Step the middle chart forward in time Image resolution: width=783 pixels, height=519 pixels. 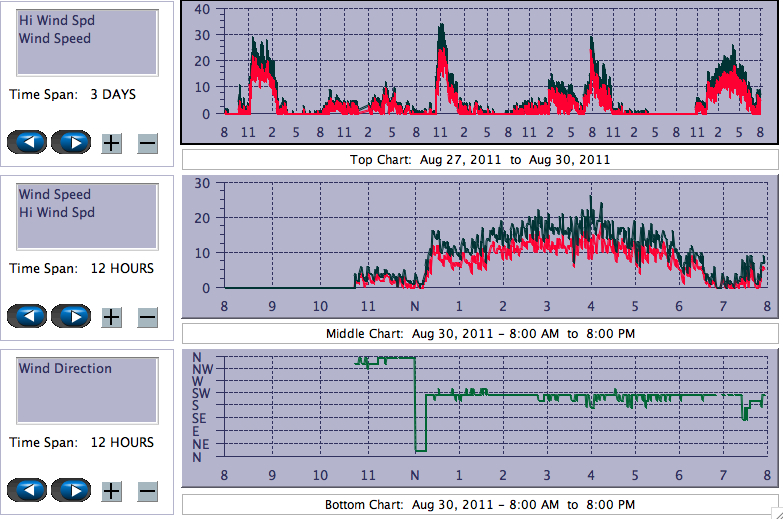(71, 316)
